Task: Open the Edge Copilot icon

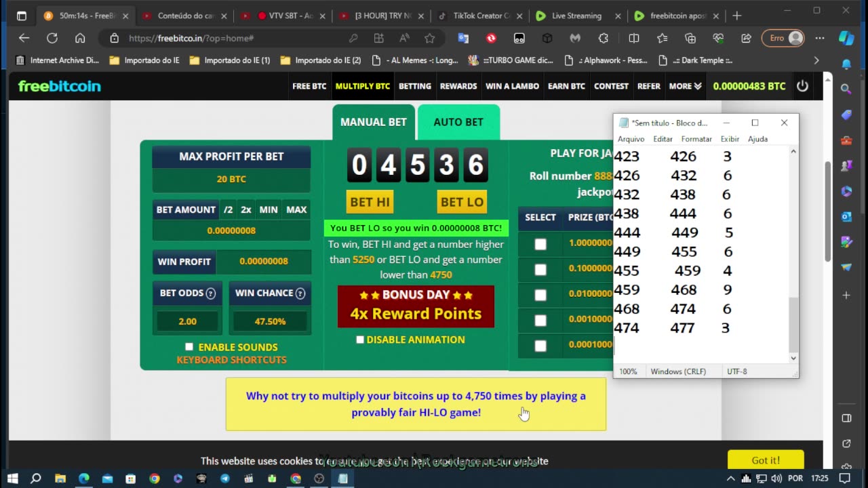Action: (x=846, y=39)
